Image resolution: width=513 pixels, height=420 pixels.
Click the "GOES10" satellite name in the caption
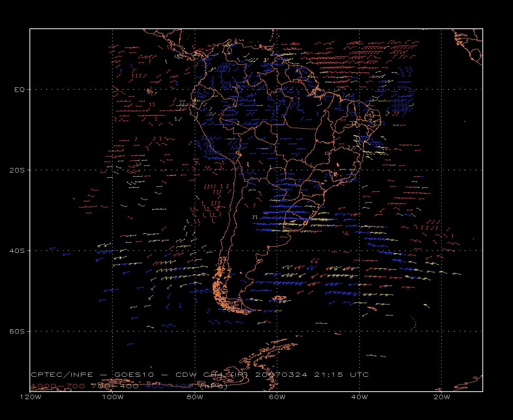pos(134,375)
